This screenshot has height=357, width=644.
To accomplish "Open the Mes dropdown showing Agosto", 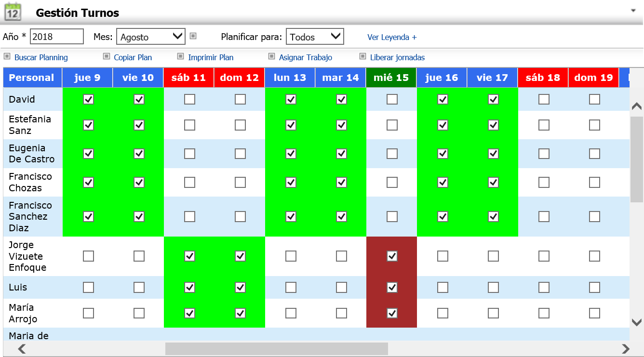I will [x=150, y=37].
